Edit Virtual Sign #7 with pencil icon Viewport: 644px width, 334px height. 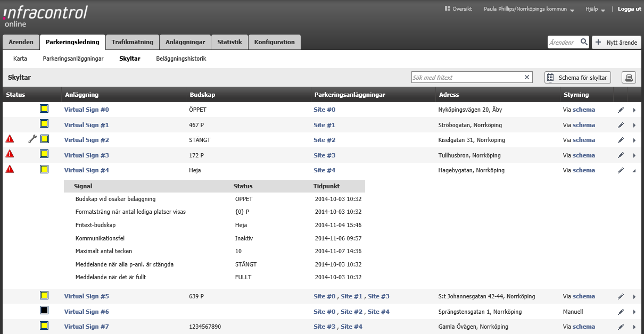click(621, 327)
